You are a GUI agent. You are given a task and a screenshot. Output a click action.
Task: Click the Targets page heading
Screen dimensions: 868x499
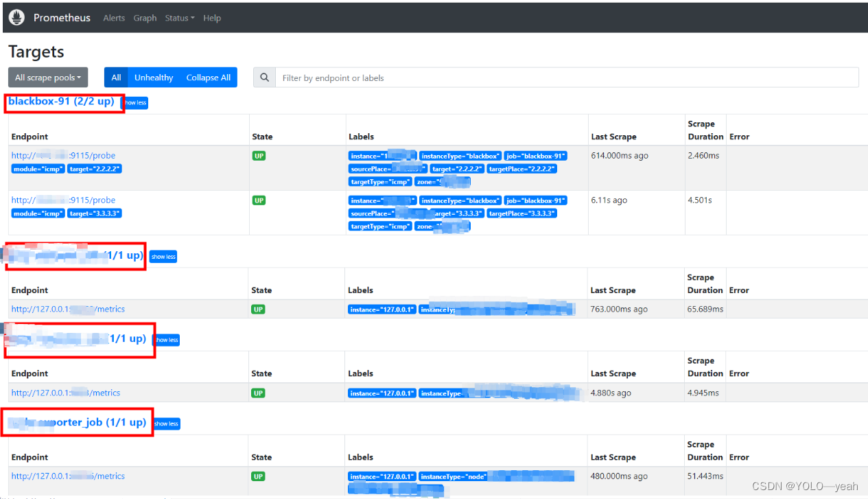coord(36,51)
